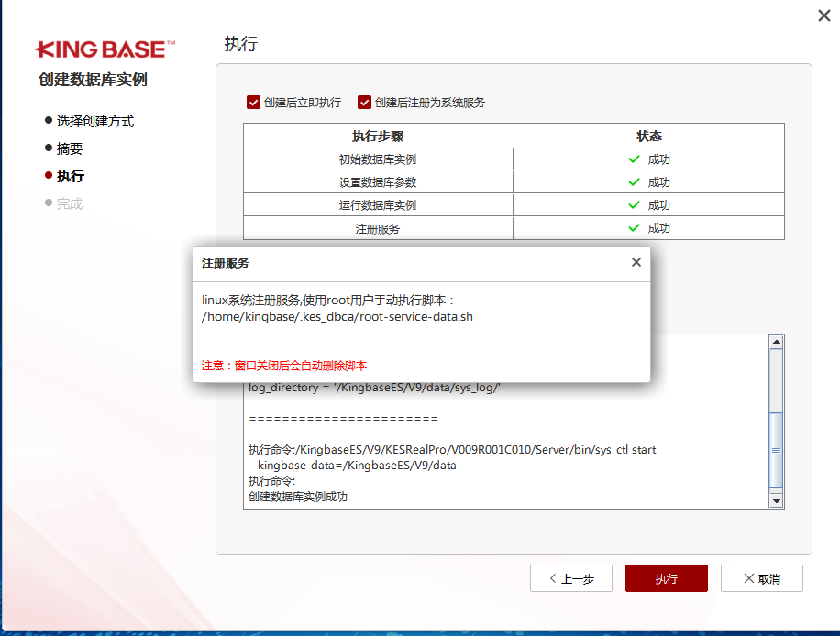Go back using 上一步 button
Image resolution: width=840 pixels, height=636 pixels.
(570, 578)
